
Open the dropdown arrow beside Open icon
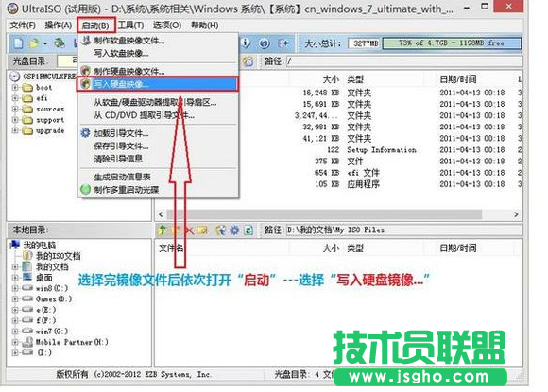(x=45, y=43)
